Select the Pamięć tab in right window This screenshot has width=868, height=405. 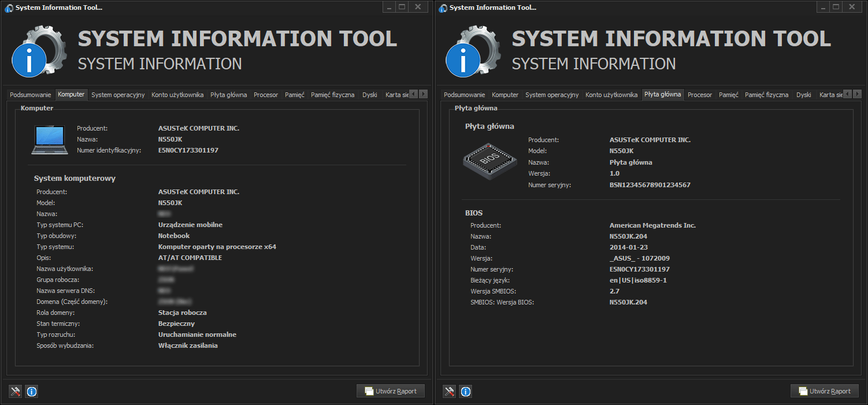click(729, 95)
